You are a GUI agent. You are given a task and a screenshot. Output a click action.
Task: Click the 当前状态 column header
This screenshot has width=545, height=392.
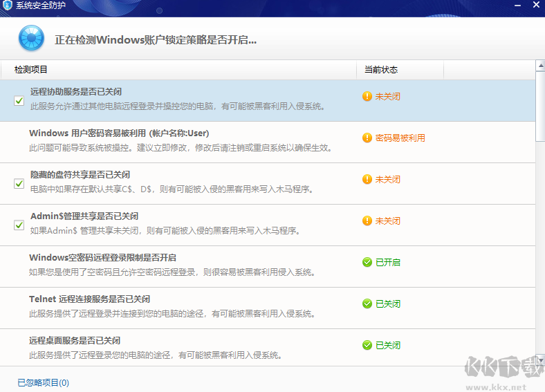coord(381,70)
